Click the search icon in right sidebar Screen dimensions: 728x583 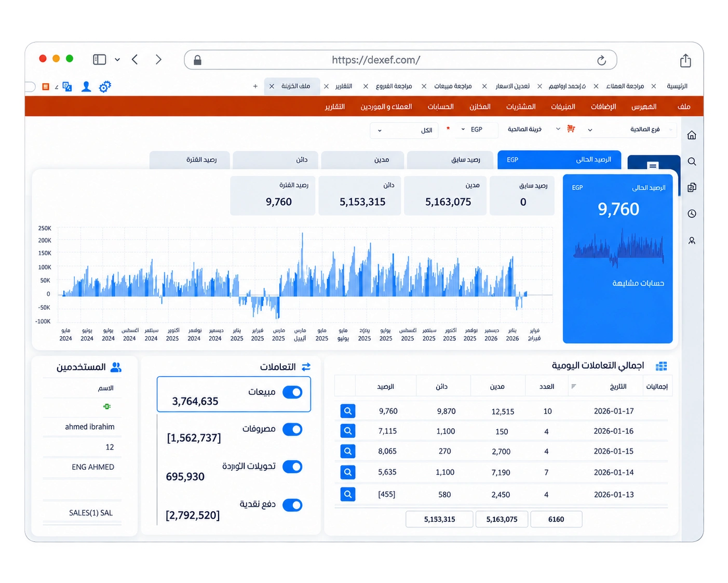pyautogui.click(x=692, y=162)
